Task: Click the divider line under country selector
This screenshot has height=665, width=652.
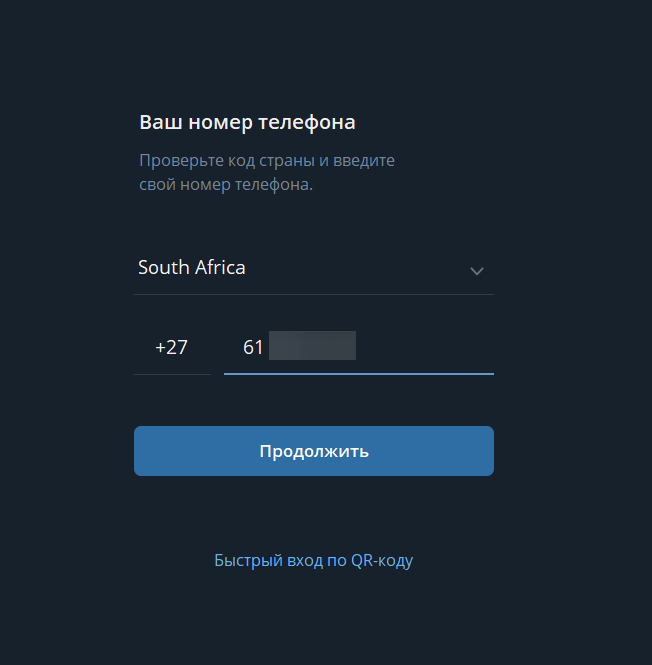Action: pyautogui.click(x=313, y=294)
